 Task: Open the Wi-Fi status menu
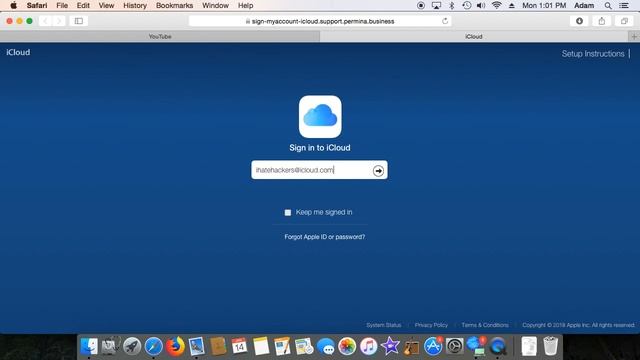tap(496, 5)
